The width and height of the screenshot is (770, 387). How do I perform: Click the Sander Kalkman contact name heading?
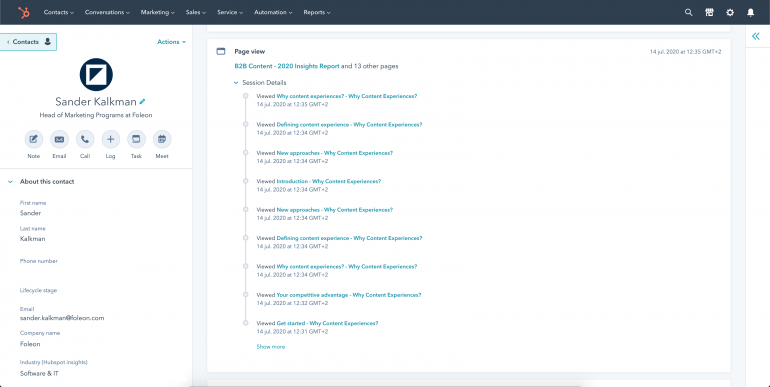[96, 102]
